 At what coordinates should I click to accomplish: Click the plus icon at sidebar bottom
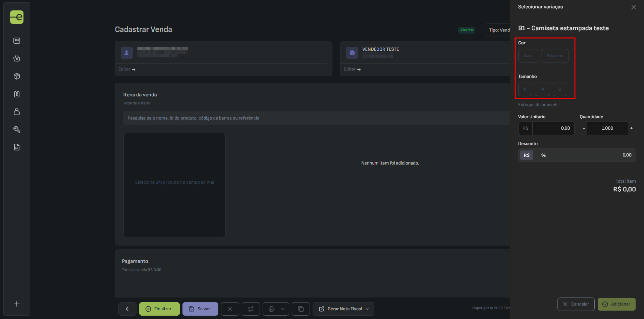coord(17,304)
